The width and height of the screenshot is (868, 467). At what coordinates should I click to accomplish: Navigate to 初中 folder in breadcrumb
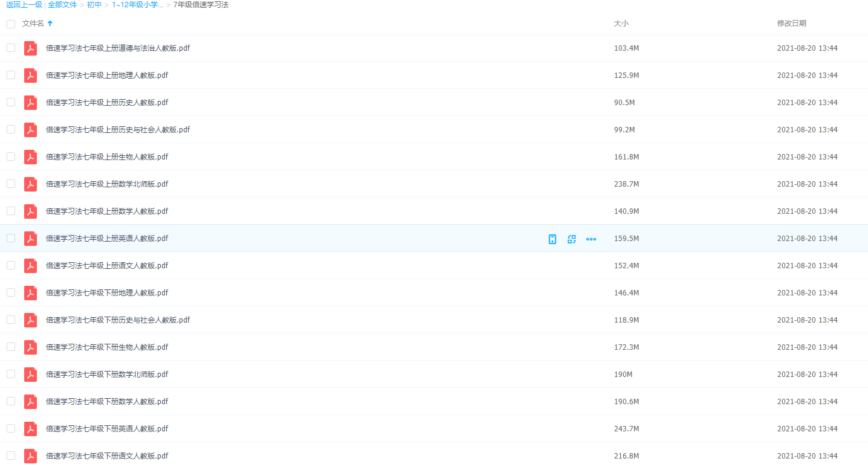(94, 5)
